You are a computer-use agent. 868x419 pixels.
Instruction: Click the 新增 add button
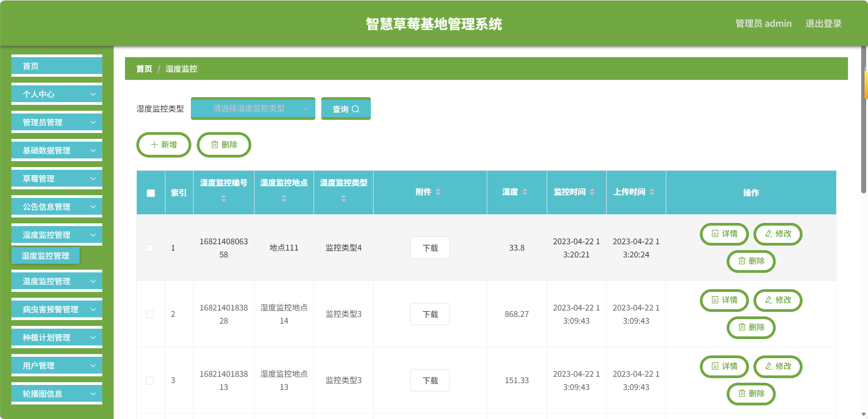click(164, 145)
